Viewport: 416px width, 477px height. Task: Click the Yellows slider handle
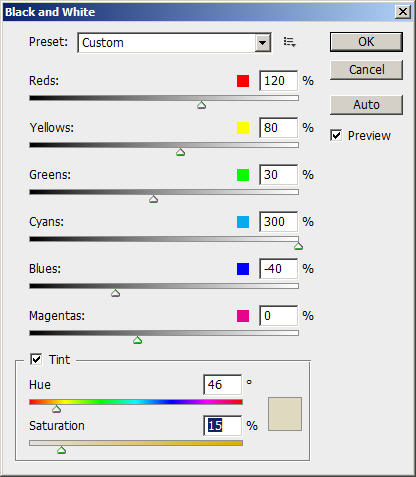180,153
